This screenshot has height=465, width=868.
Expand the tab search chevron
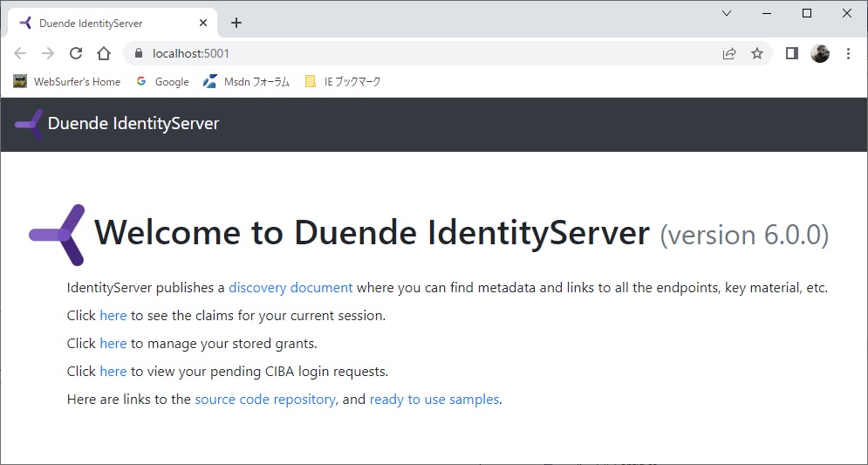pyautogui.click(x=727, y=13)
